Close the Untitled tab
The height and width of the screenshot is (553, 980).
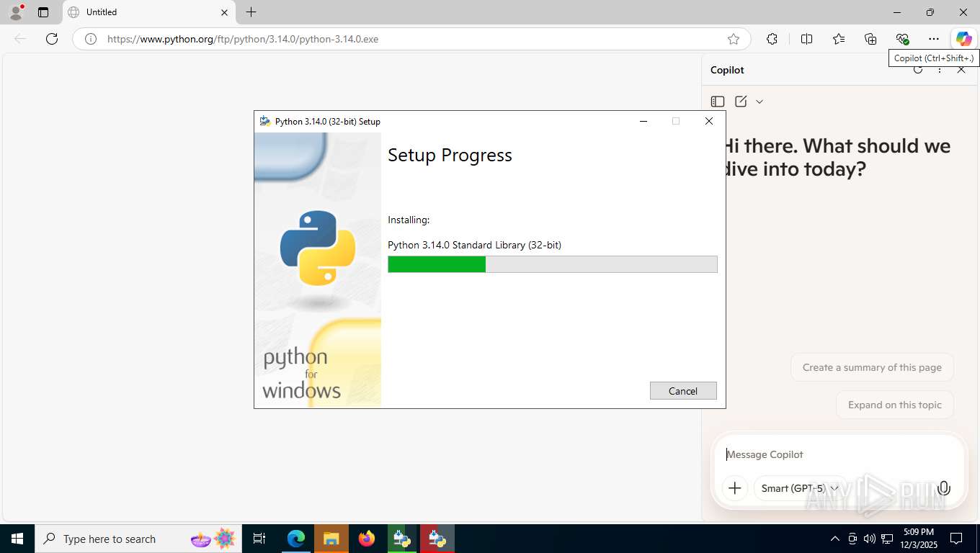[x=224, y=12]
